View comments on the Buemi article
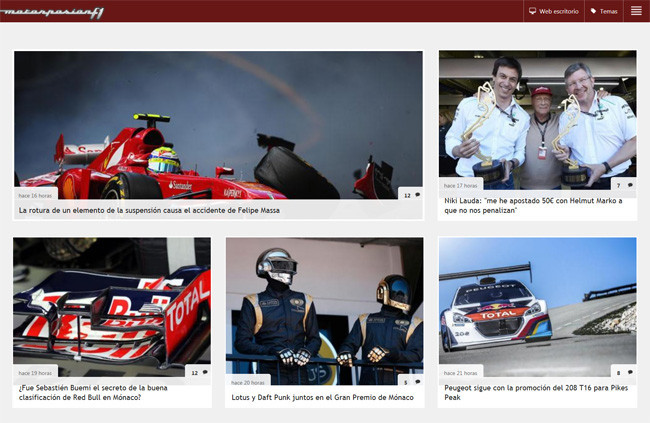This screenshot has height=423, width=650. (199, 372)
